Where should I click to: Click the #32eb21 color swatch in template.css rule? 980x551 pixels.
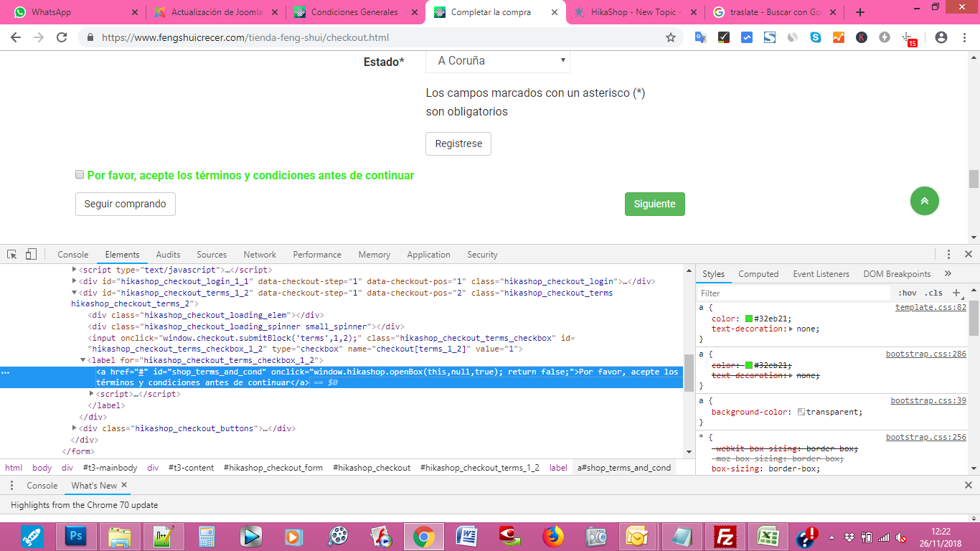coord(749,319)
